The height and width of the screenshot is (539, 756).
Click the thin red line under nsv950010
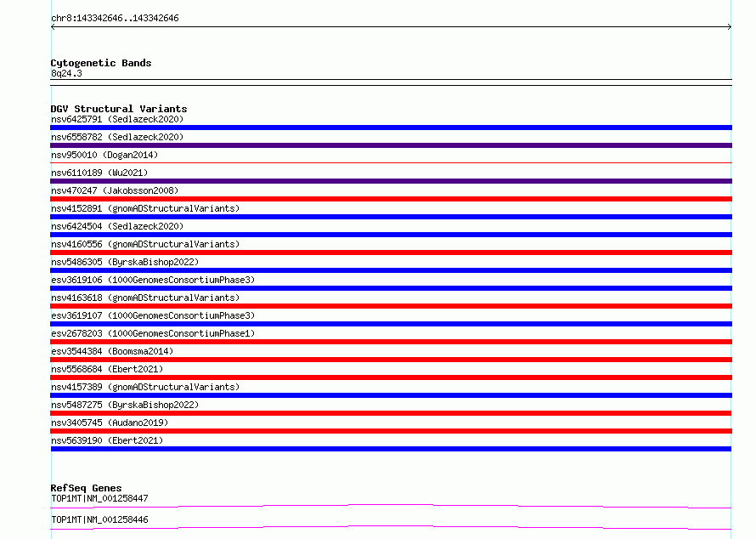pos(391,163)
